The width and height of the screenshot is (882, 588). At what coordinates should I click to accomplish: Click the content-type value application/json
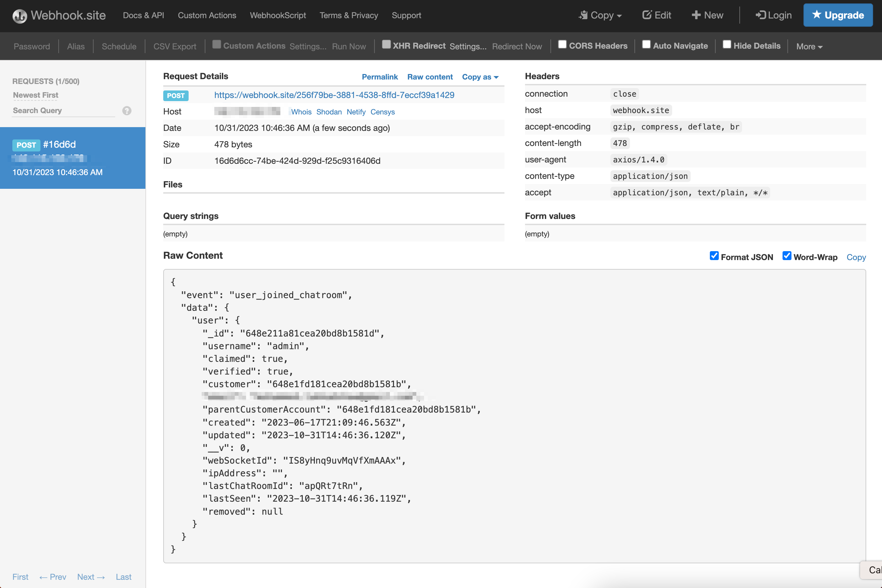coord(650,176)
